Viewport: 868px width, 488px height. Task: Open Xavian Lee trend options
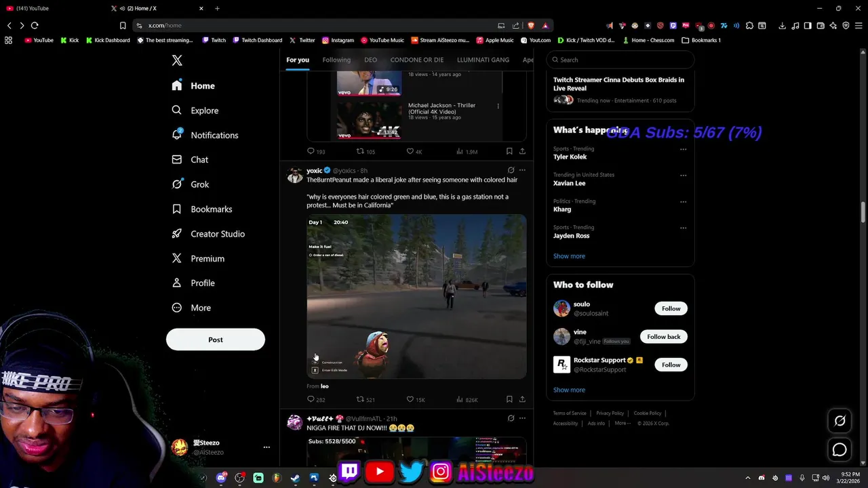coord(683,175)
